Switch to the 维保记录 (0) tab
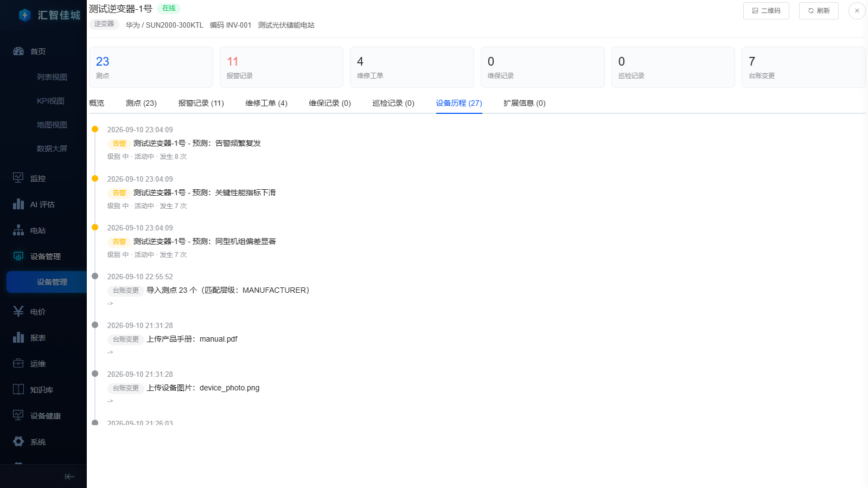 pos(330,103)
